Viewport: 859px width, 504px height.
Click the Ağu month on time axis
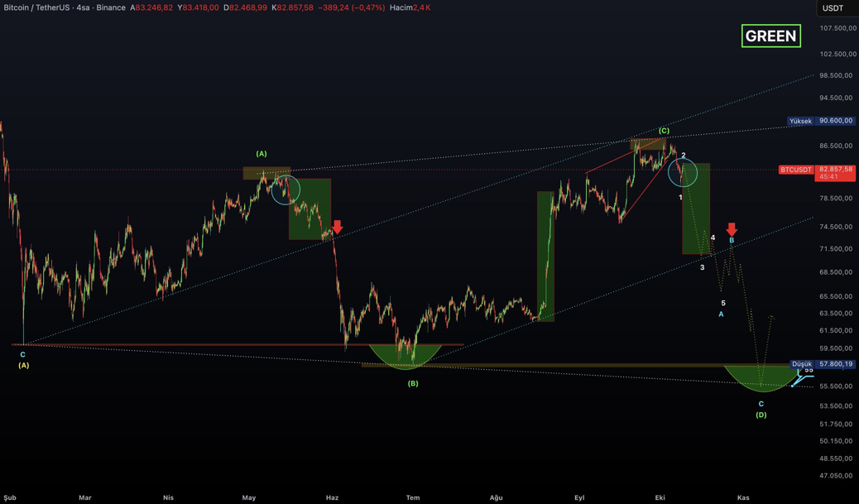coord(496,497)
